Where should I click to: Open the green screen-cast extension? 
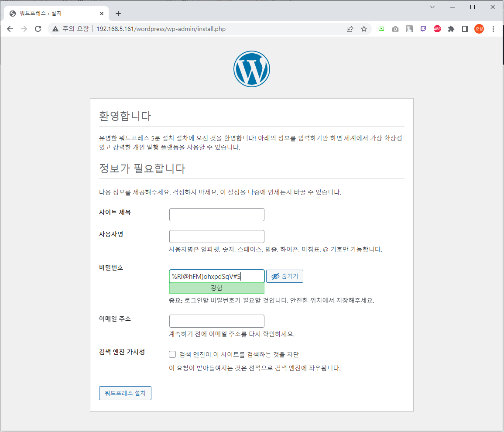click(381, 29)
